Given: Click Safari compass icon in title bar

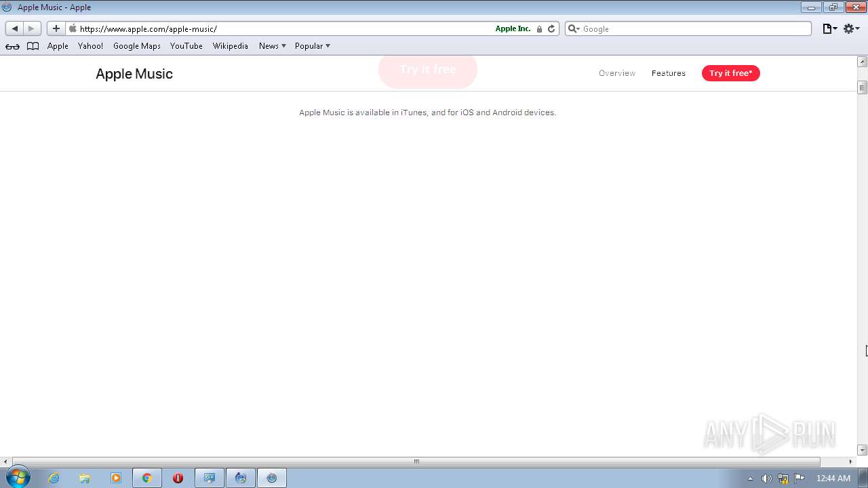Looking at the screenshot, I should [x=7, y=7].
